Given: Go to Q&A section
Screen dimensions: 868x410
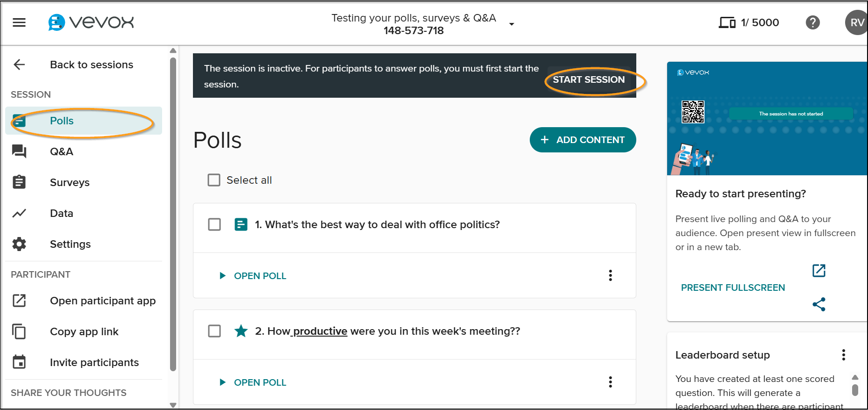Looking at the screenshot, I should pyautogui.click(x=61, y=151).
